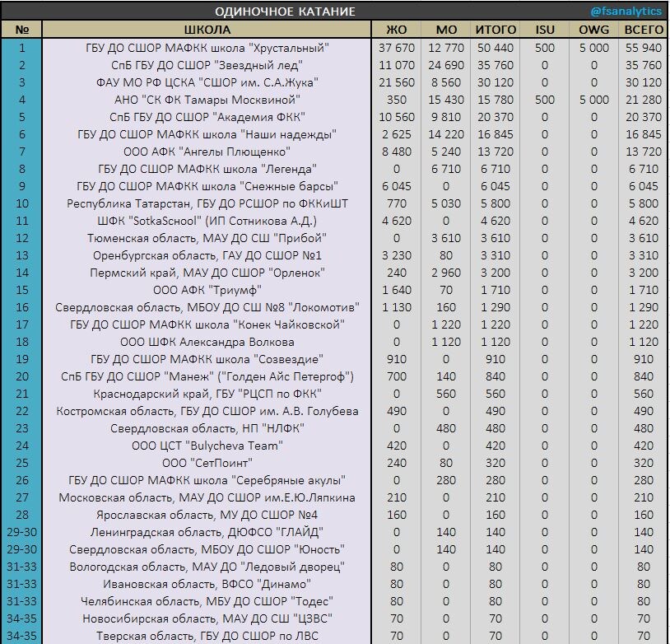
Task: Select ООО АФК "Триумф" cell
Action: (207, 290)
